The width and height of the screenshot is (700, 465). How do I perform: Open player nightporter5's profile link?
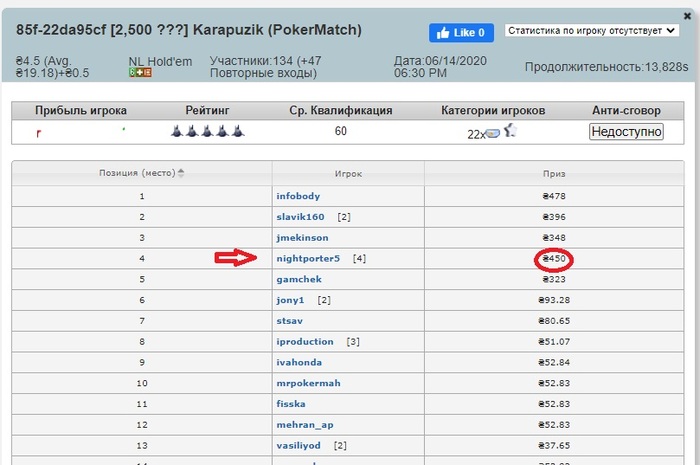tap(308, 258)
